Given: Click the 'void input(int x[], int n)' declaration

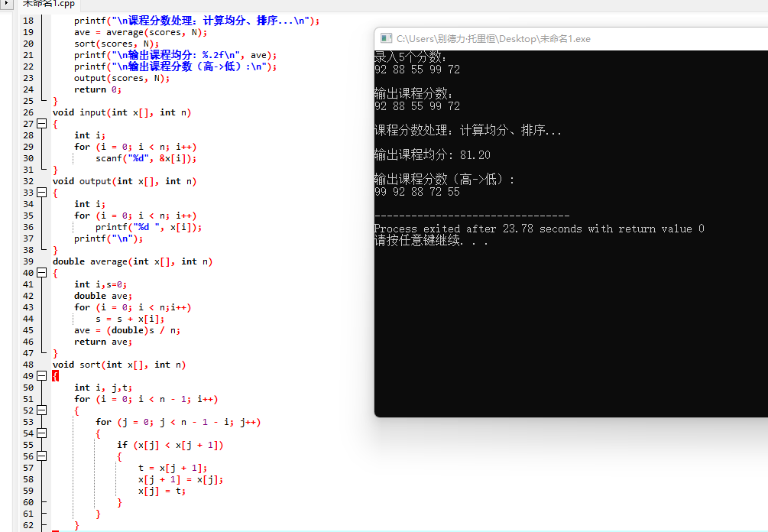Looking at the screenshot, I should (x=122, y=112).
